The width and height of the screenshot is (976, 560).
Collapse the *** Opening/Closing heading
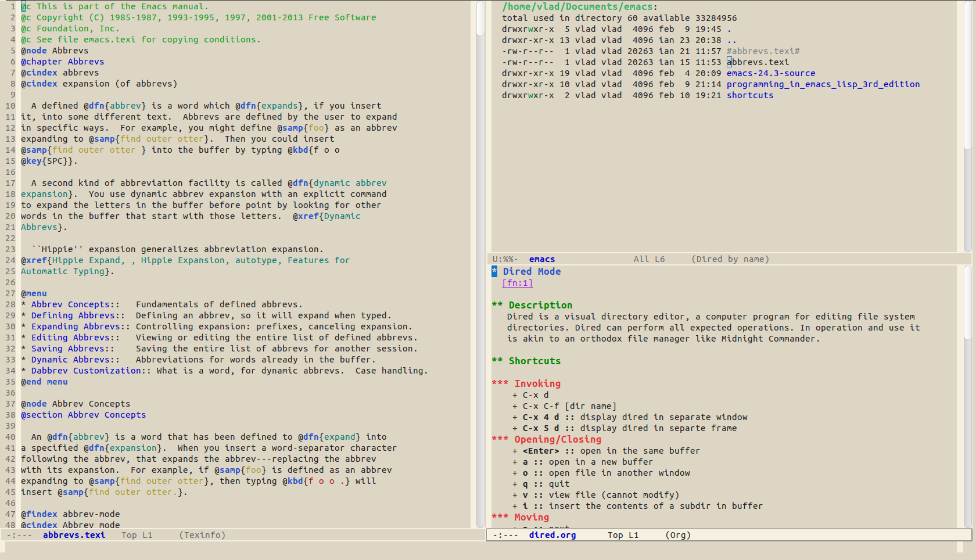coord(547,439)
